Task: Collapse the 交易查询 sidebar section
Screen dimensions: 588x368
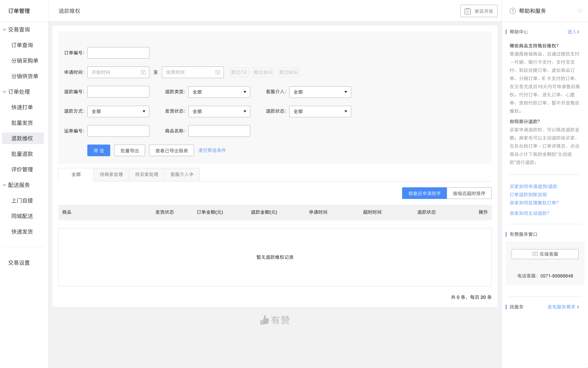Action: click(4, 30)
